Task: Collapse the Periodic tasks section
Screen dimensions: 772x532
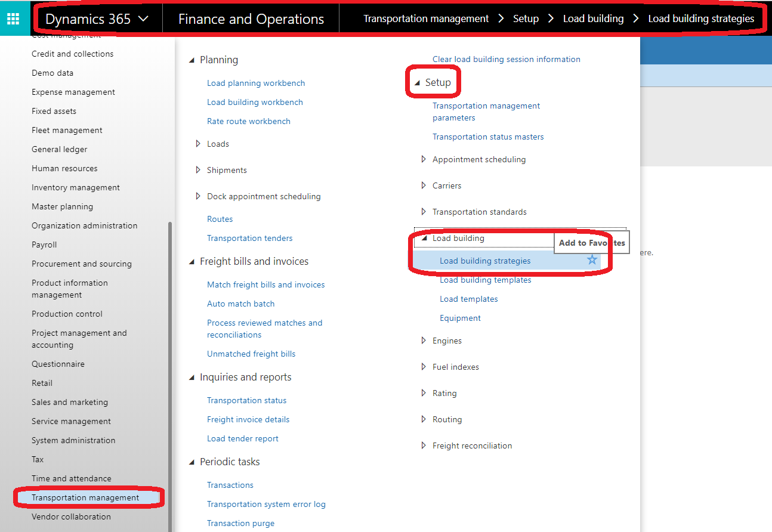Action: point(192,462)
